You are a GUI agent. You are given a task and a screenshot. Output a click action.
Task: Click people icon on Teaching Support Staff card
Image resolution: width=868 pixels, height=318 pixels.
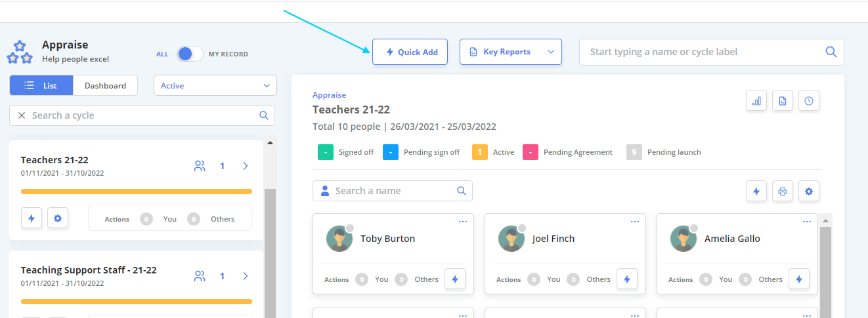pos(200,276)
